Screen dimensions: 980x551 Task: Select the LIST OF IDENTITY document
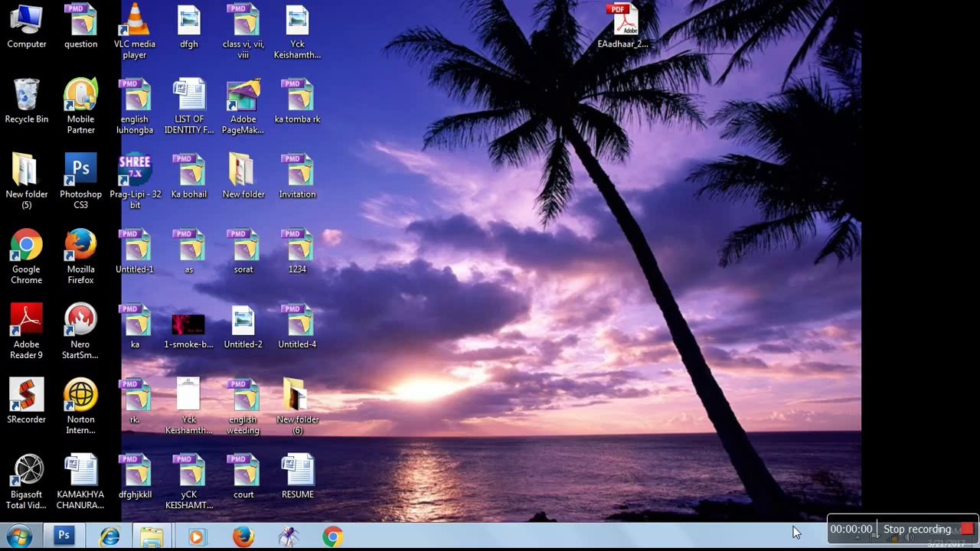189,106
